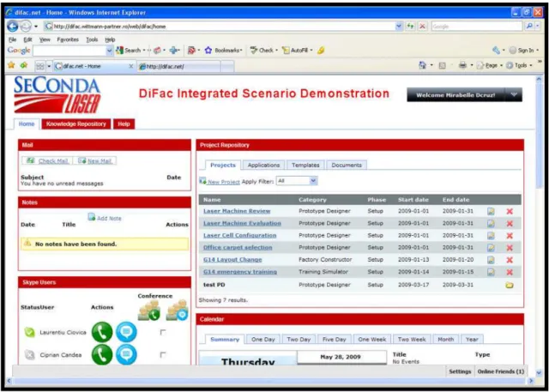Screen dimensions: 549x392
Task: Click the horizontal scrollbar at bottom
Action: pos(268,381)
